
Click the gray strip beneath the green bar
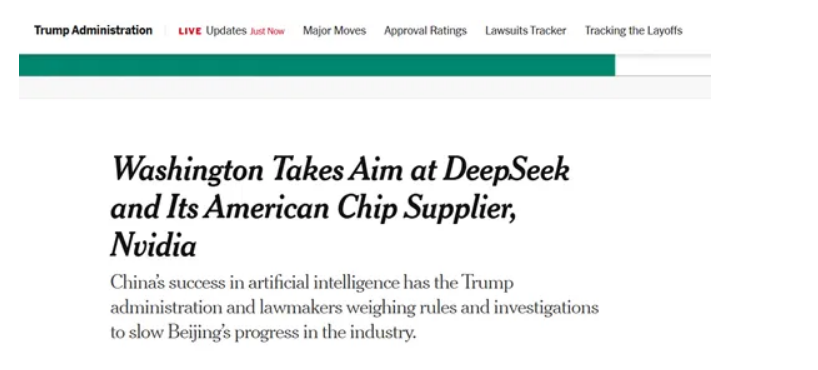click(x=365, y=87)
